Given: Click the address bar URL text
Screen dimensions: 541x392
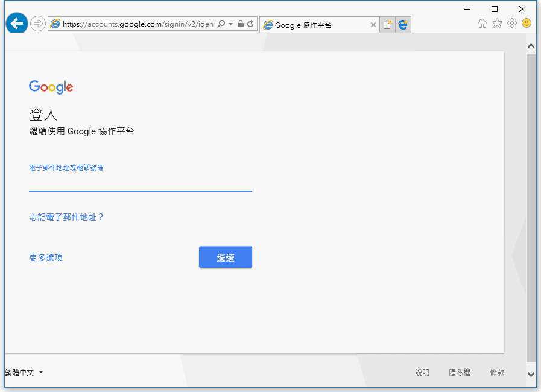Looking at the screenshot, I should [138, 24].
